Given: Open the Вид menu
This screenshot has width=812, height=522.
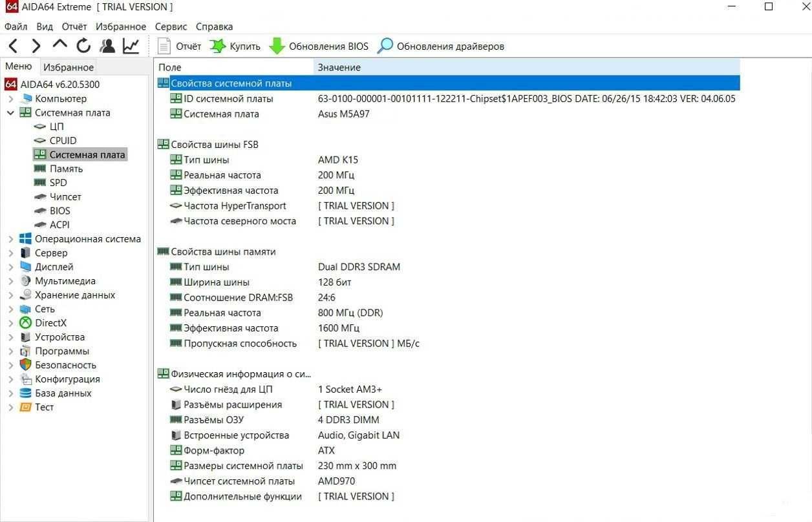Looking at the screenshot, I should point(45,26).
